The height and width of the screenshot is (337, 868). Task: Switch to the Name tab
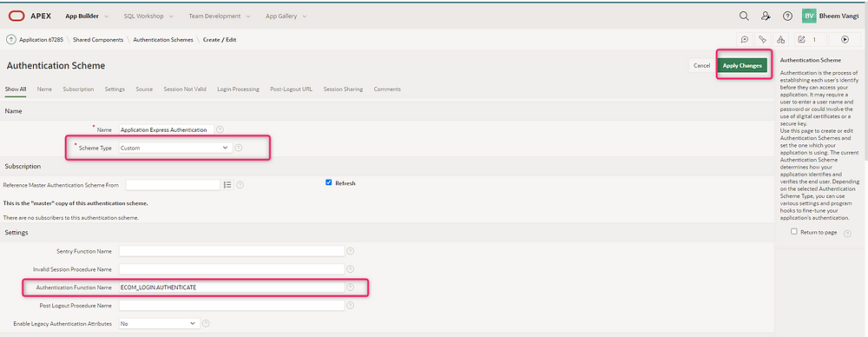[44, 89]
